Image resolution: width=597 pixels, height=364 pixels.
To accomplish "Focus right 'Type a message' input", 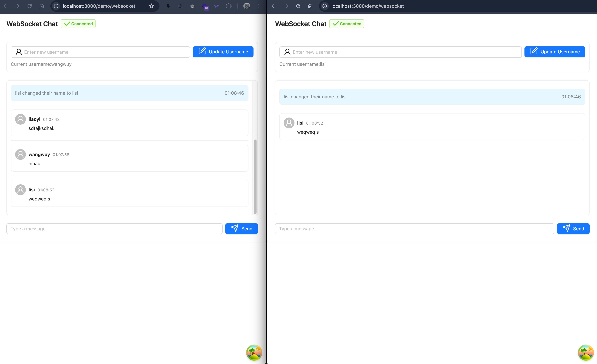I will (414, 229).
